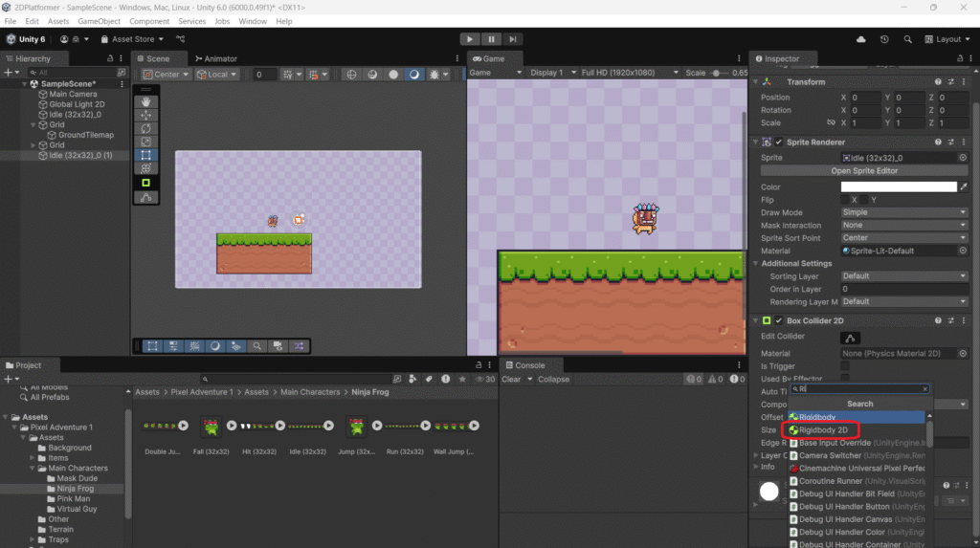
Task: Click the Color eyedropper icon
Action: point(963,186)
